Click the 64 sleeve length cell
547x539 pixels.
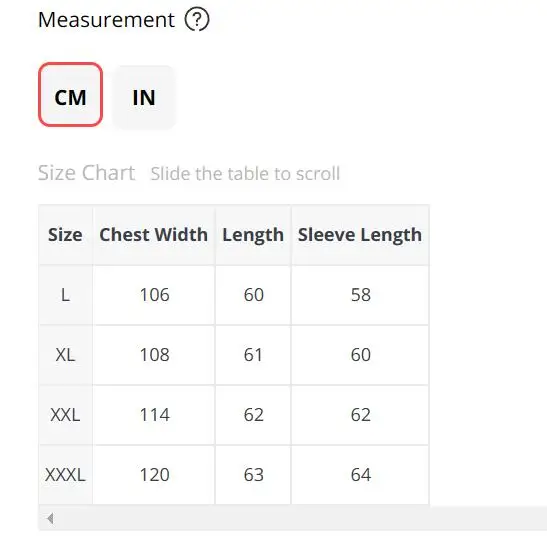[360, 475]
